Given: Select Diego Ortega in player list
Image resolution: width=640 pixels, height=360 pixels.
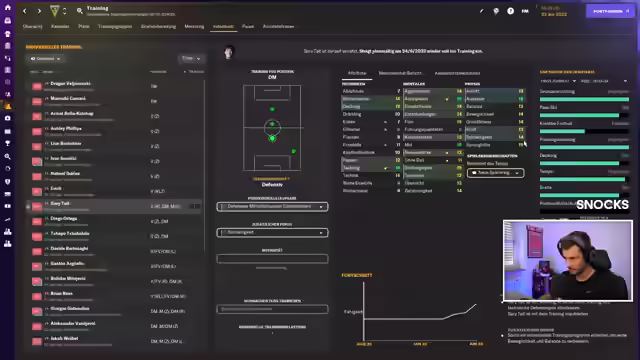Looking at the screenshot, I should coord(64,218).
